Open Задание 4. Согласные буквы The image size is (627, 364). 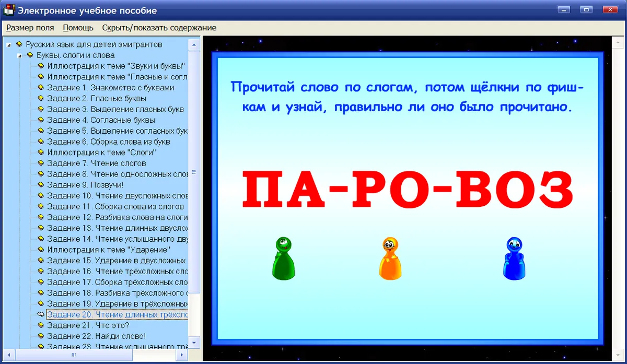point(101,120)
